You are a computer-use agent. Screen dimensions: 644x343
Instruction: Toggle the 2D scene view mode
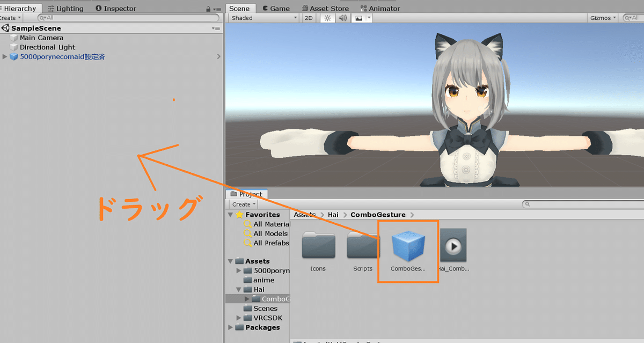pos(309,18)
